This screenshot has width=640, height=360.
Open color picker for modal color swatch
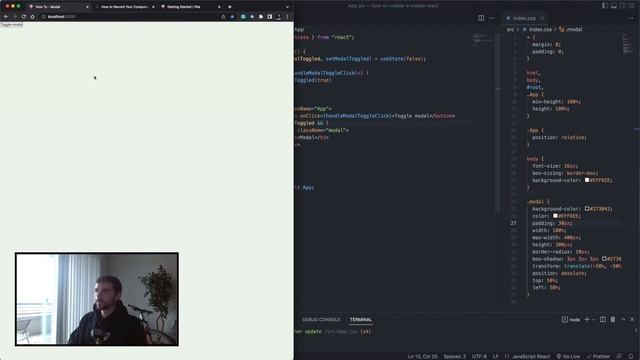(555, 216)
